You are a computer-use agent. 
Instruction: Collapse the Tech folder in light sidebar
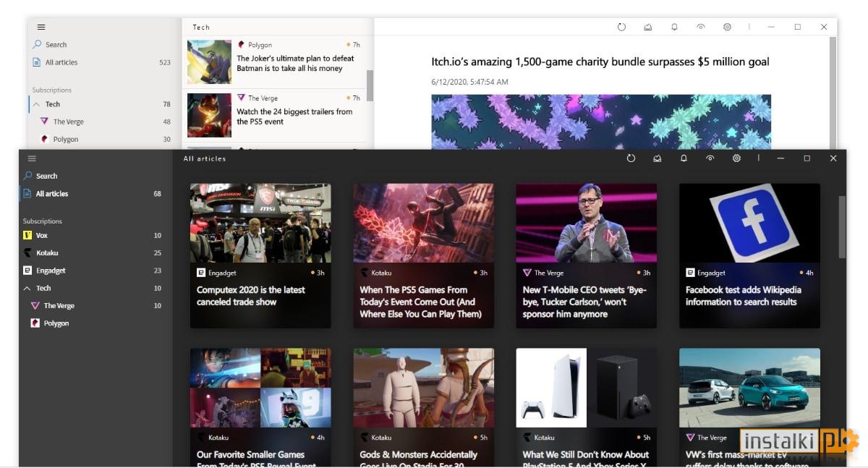coord(37,104)
